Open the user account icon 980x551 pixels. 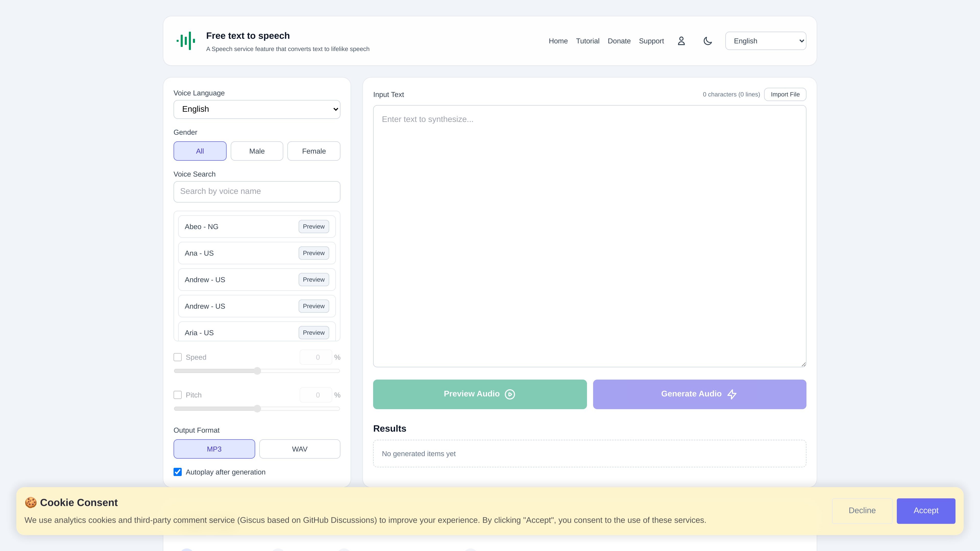[x=681, y=41]
